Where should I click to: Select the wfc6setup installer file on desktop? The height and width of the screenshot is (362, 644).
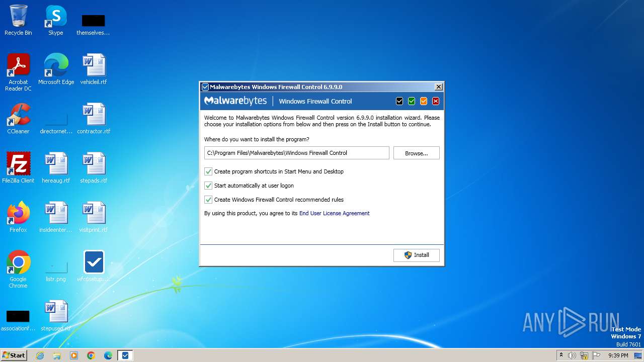94,266
